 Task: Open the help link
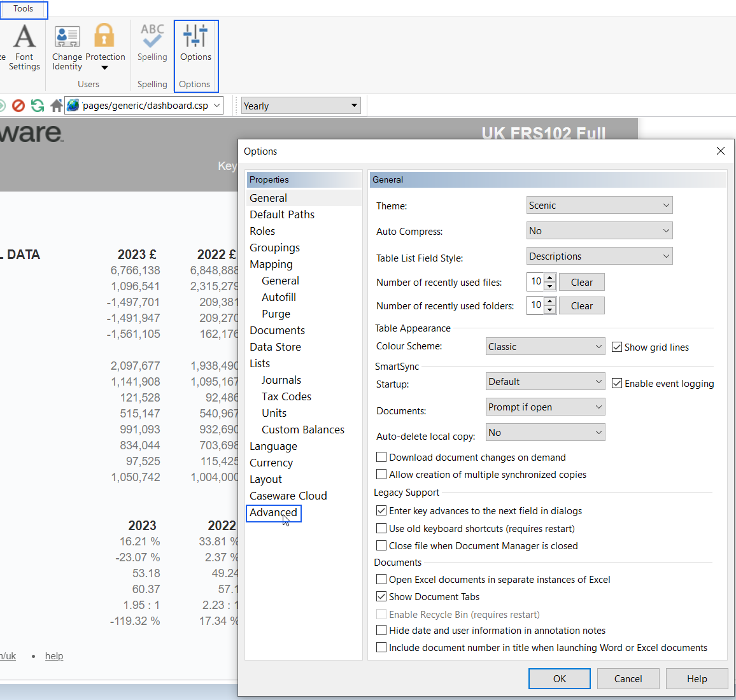pos(54,655)
